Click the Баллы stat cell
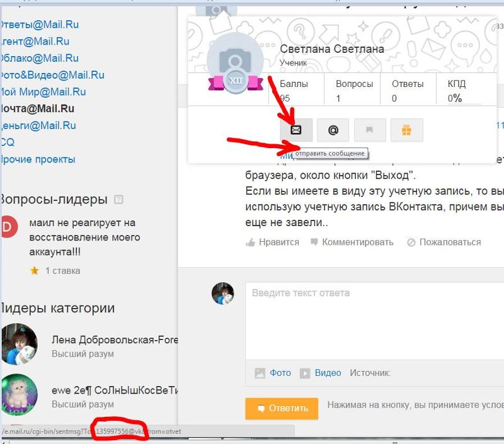 296,90
